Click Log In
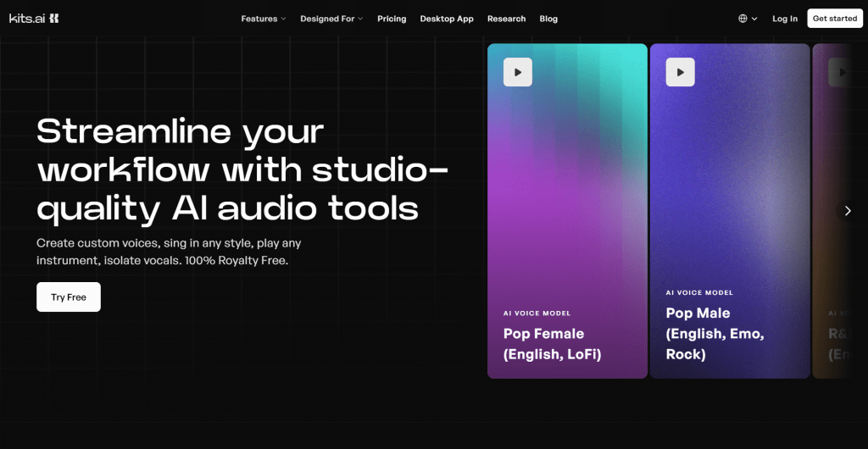 (x=785, y=19)
